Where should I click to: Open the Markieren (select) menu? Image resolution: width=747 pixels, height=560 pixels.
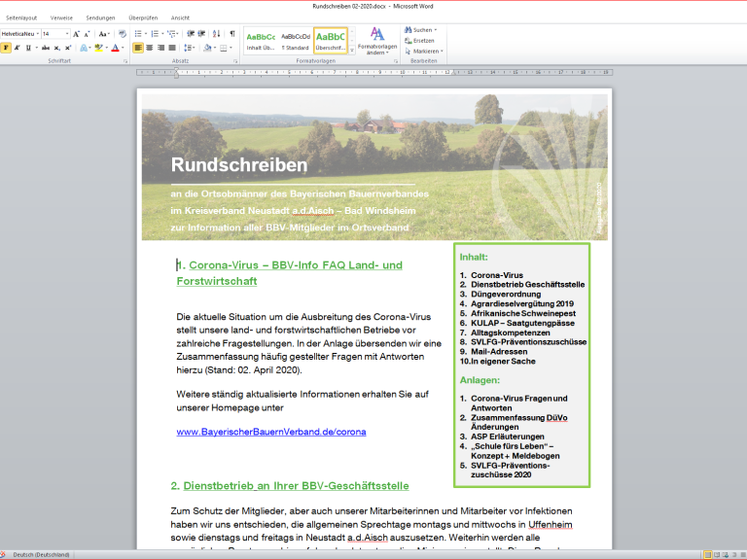pos(424,52)
